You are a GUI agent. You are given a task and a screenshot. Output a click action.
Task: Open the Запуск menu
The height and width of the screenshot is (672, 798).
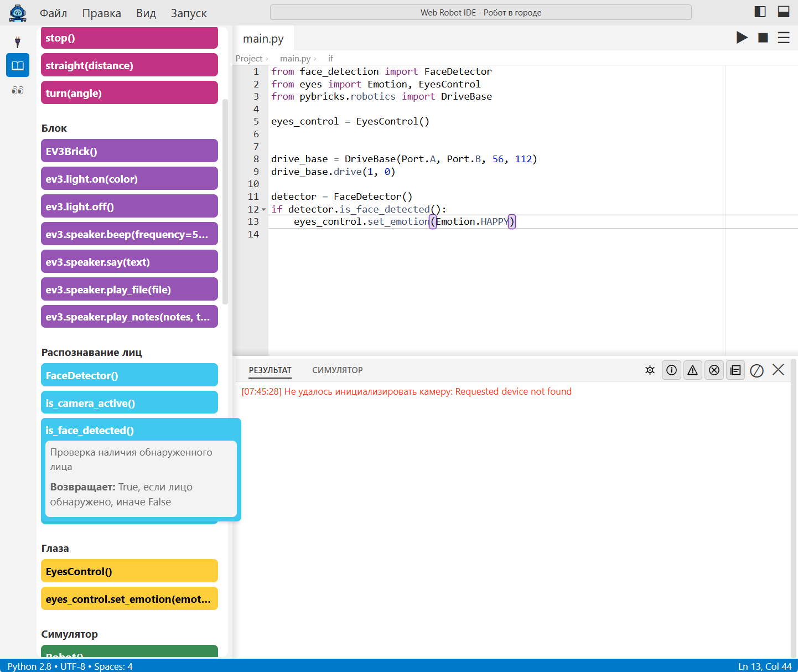(x=189, y=13)
